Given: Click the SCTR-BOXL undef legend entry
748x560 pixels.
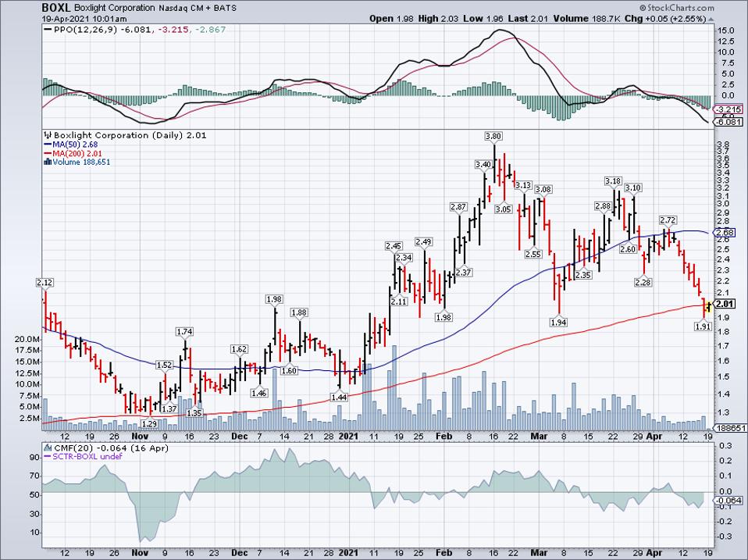Looking at the screenshot, I should tap(83, 456).
